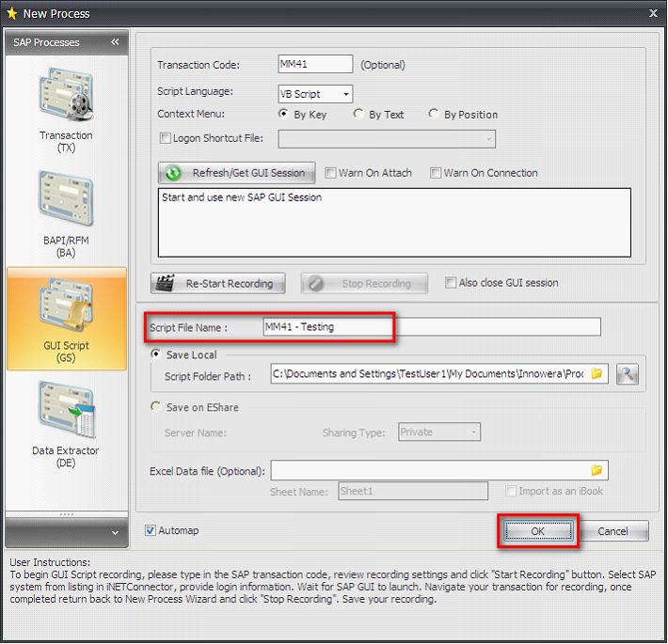Screen dimensions: 668x644
Task: Click the folder icon in Script Folder Path
Action: [x=596, y=374]
